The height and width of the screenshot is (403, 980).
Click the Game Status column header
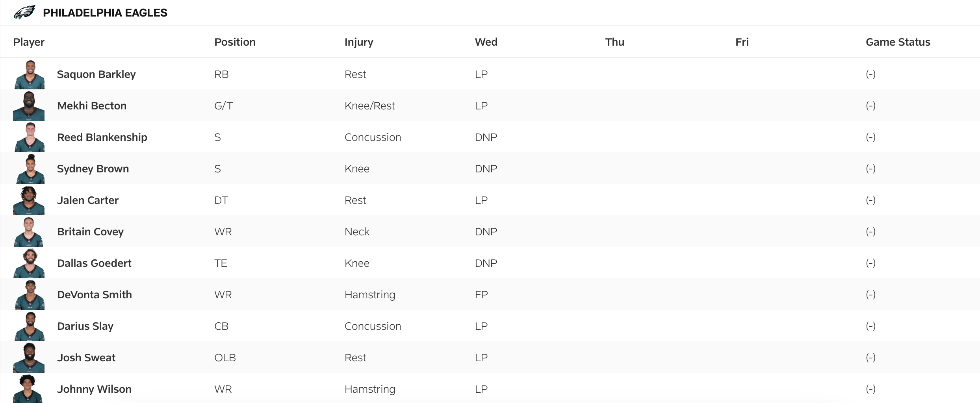tap(898, 42)
